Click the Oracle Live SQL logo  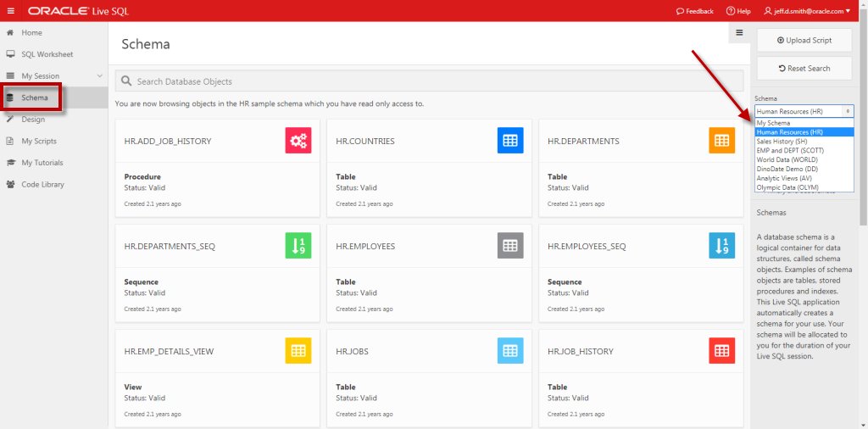78,11
